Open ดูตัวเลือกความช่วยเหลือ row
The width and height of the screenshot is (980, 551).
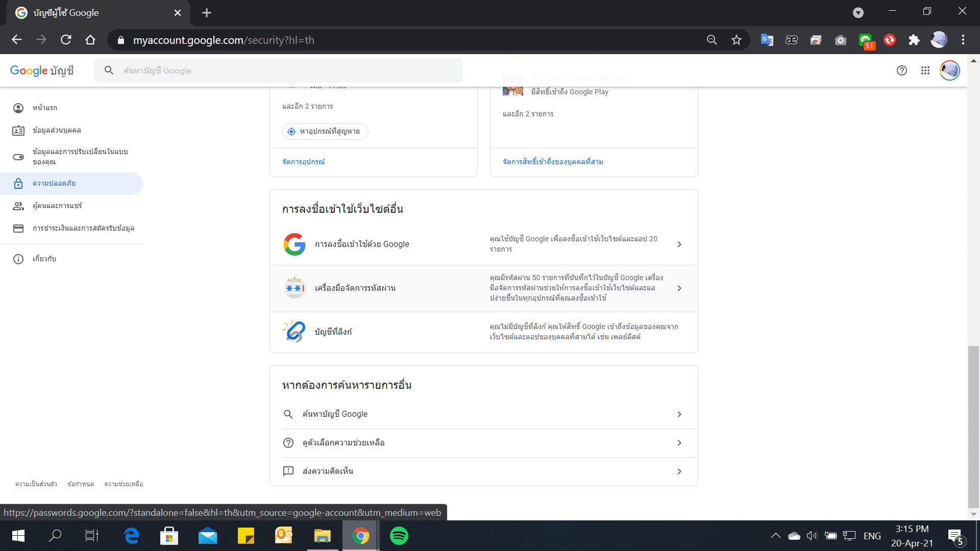(x=483, y=443)
